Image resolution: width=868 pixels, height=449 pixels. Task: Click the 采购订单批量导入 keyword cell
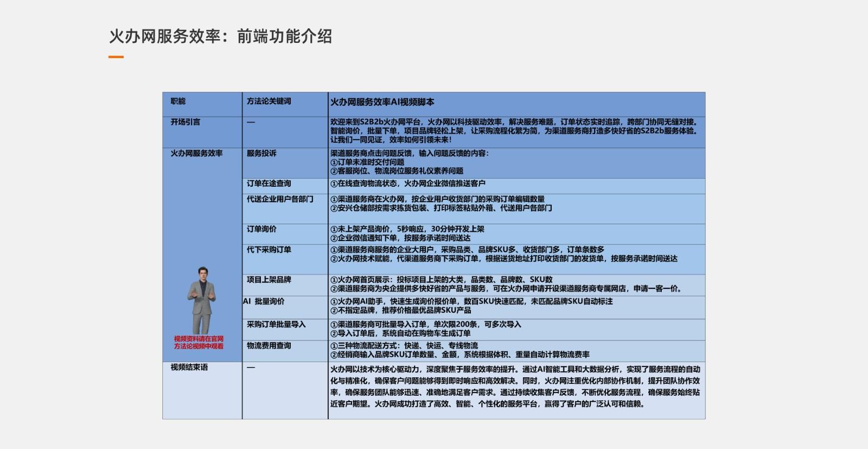pos(276,324)
